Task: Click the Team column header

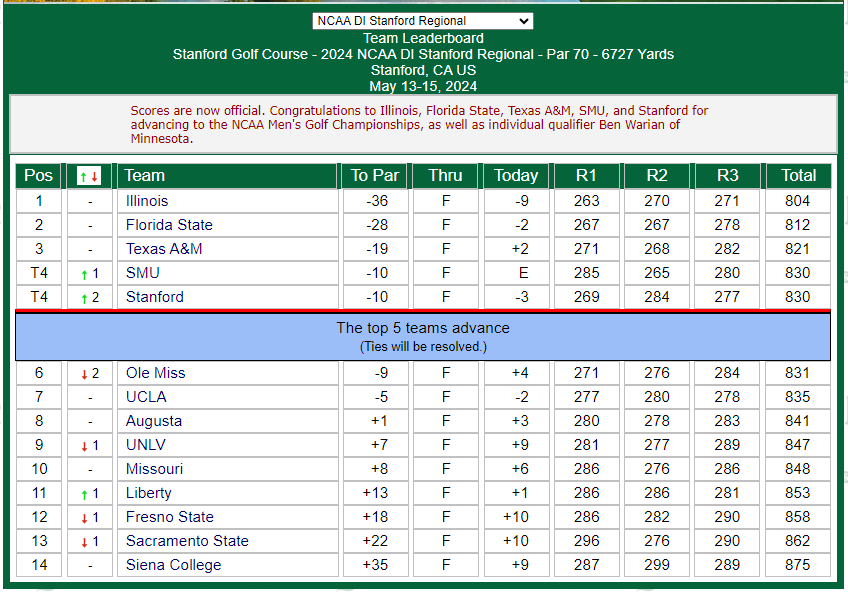Action: [227, 176]
